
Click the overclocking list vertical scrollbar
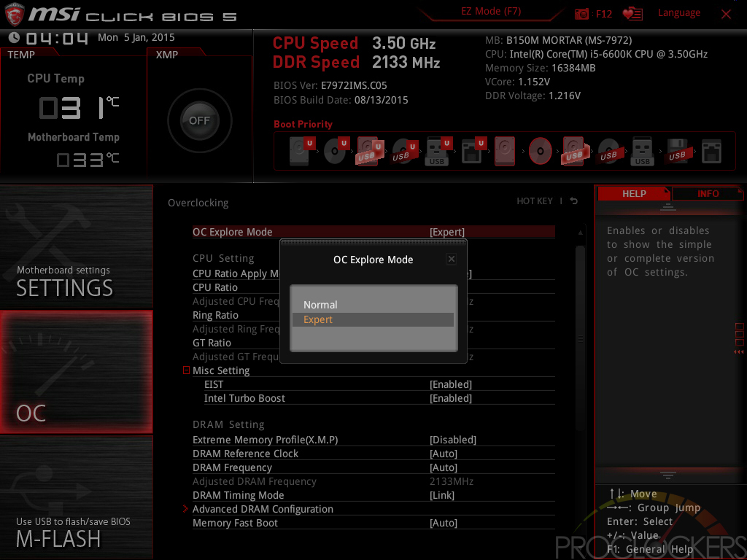click(580, 338)
